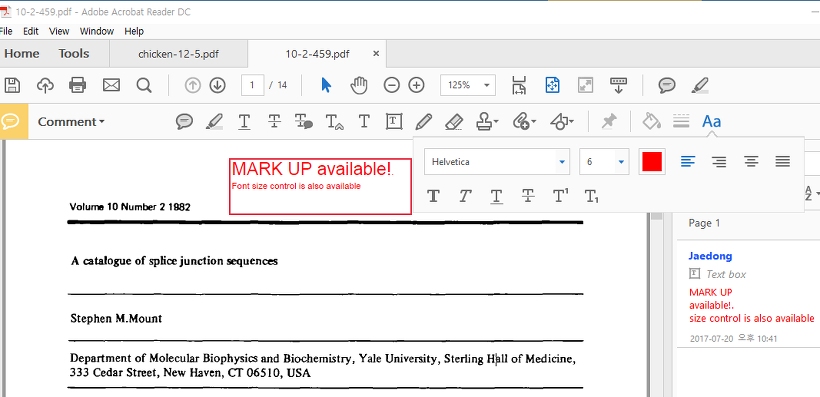Select underline text comment tool

(244, 122)
